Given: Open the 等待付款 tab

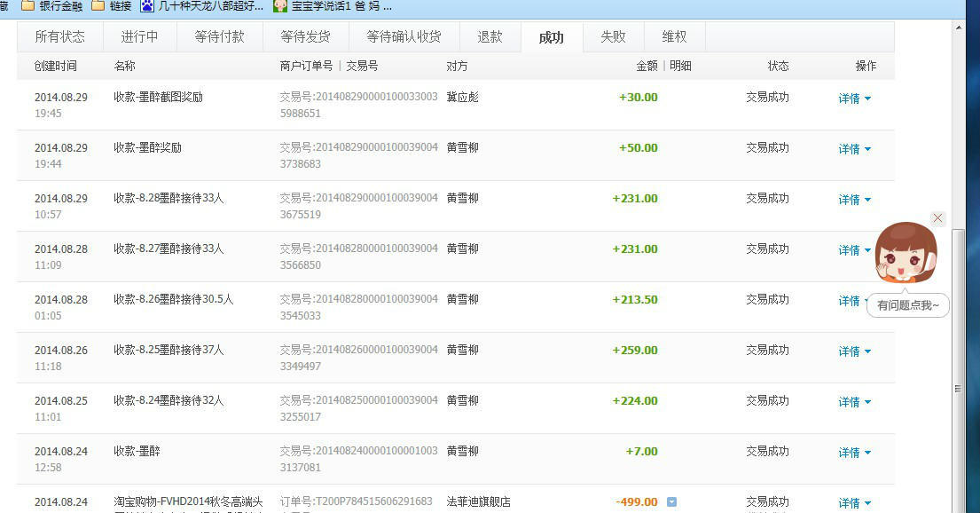Looking at the screenshot, I should pos(219,36).
